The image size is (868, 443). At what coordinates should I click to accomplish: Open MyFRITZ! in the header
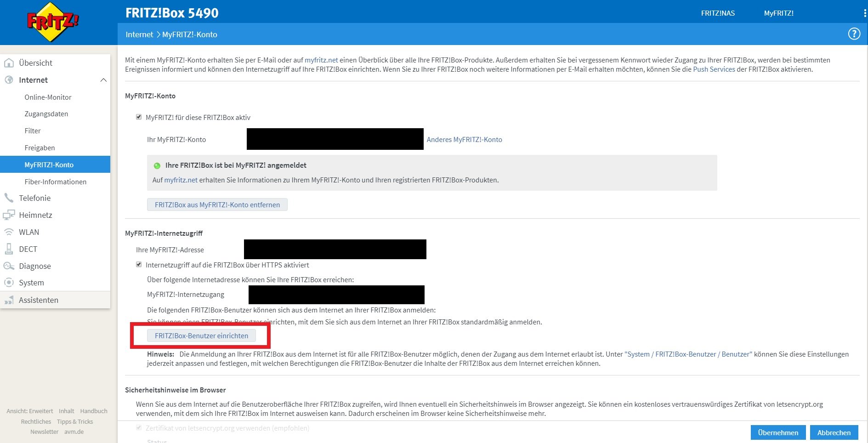[x=778, y=13]
